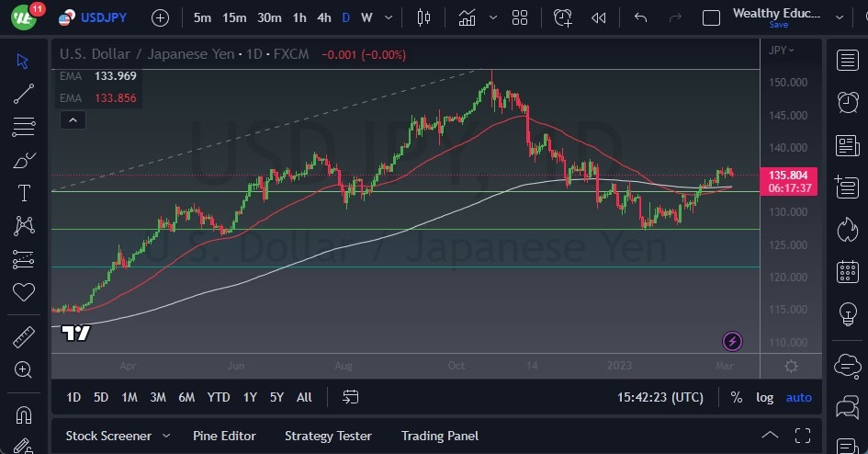Set the chart range to YTD
The image size is (868, 454).
218,397
